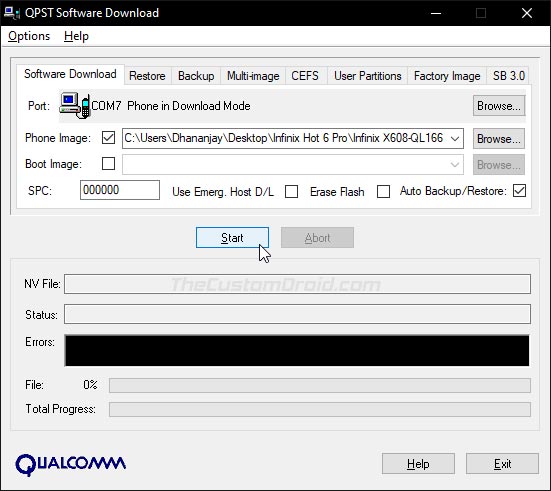
Task: Switch to the Multi-image tab
Action: click(253, 76)
